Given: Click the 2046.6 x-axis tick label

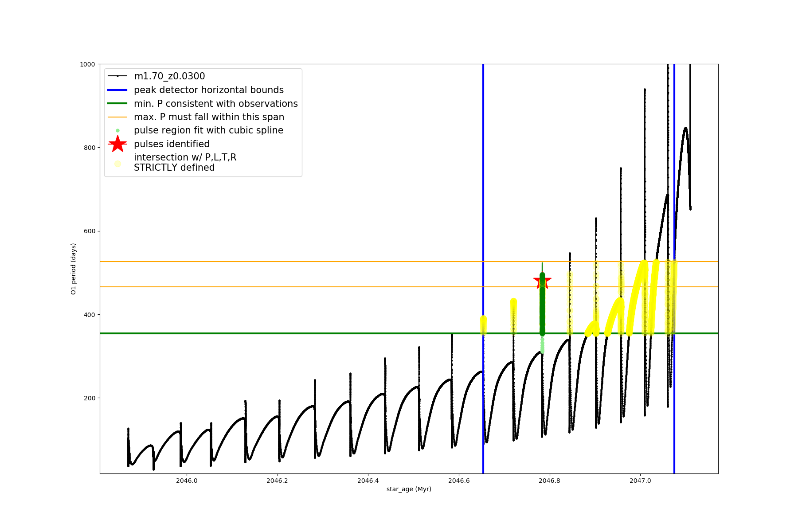Looking at the screenshot, I should pos(459,481).
